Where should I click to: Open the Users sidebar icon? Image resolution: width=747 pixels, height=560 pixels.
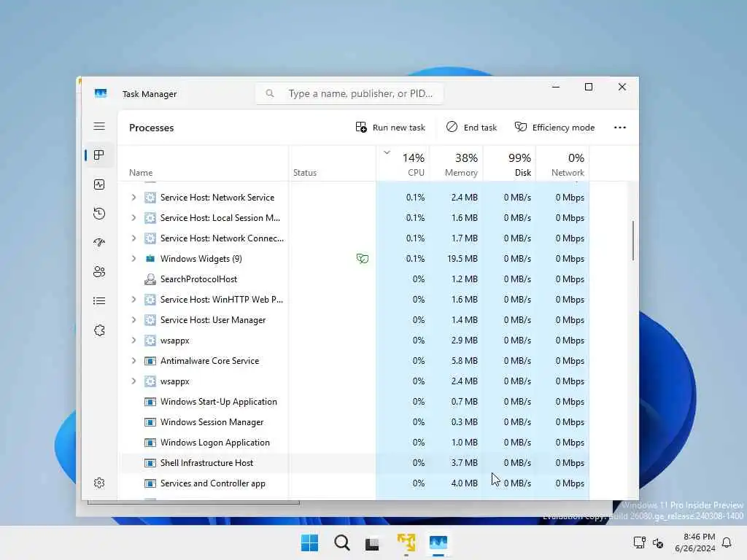click(99, 271)
